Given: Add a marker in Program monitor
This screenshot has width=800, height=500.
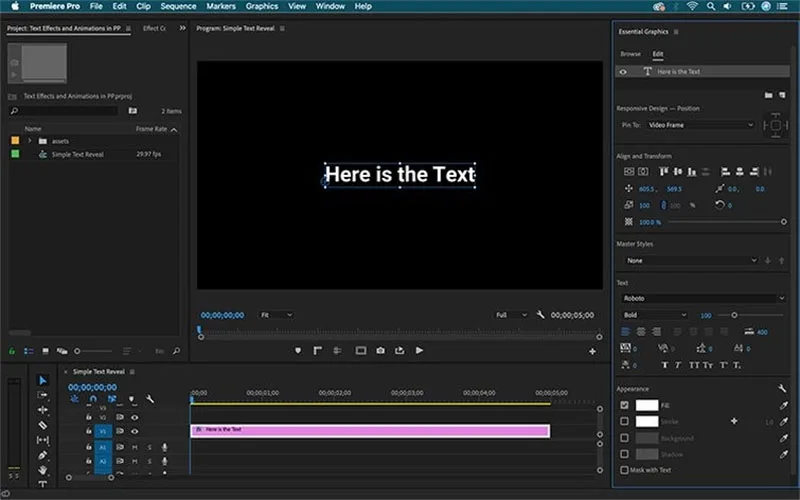Looking at the screenshot, I should (x=298, y=351).
